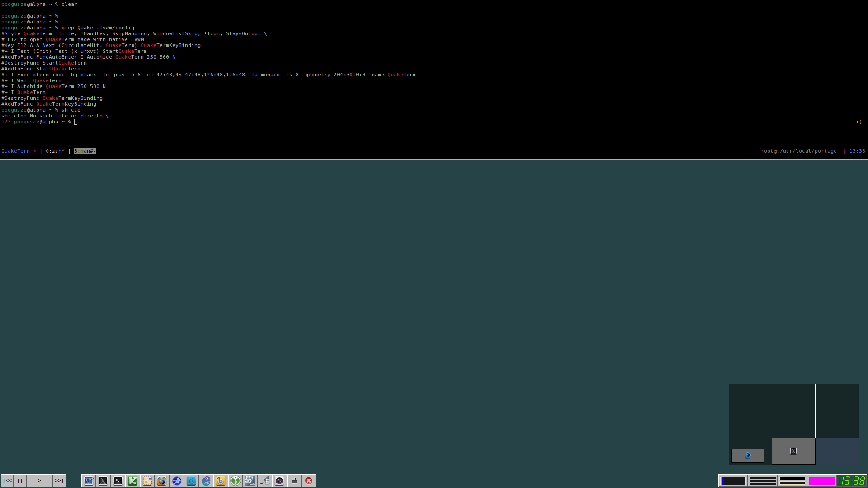The width and height of the screenshot is (868, 488).
Task: Select the '3:man#-' tmux window tab
Action: [x=85, y=151]
